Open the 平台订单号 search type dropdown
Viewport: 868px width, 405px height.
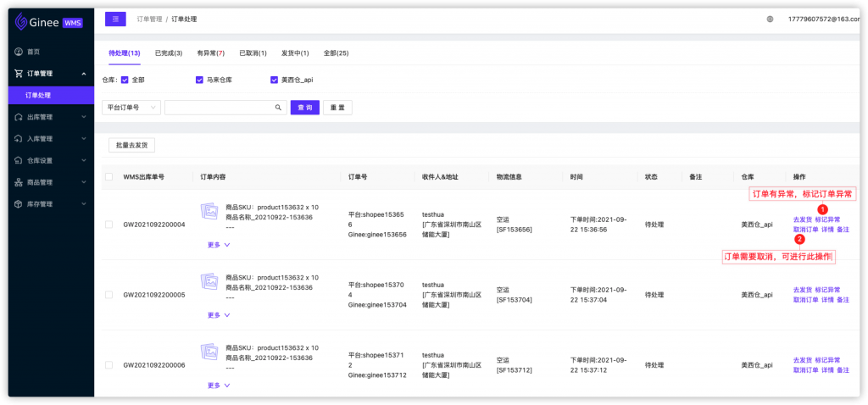click(131, 108)
